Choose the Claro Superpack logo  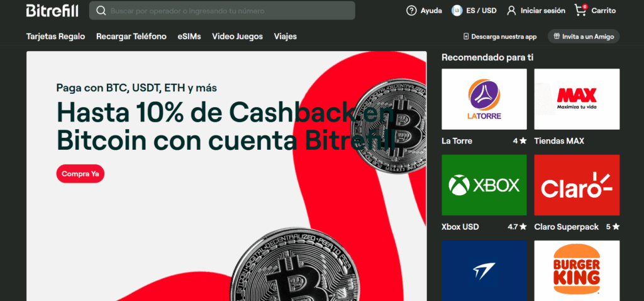577,185
